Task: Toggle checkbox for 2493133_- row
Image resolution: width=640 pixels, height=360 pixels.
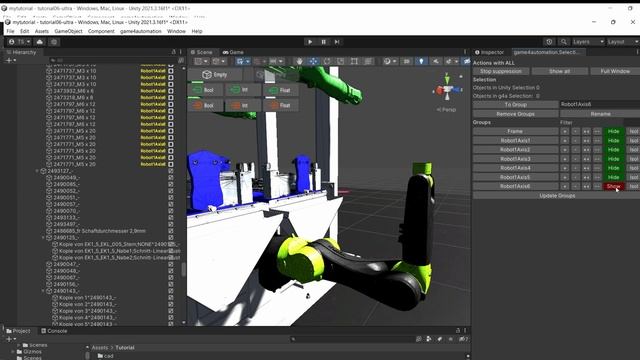Action: tap(171, 218)
